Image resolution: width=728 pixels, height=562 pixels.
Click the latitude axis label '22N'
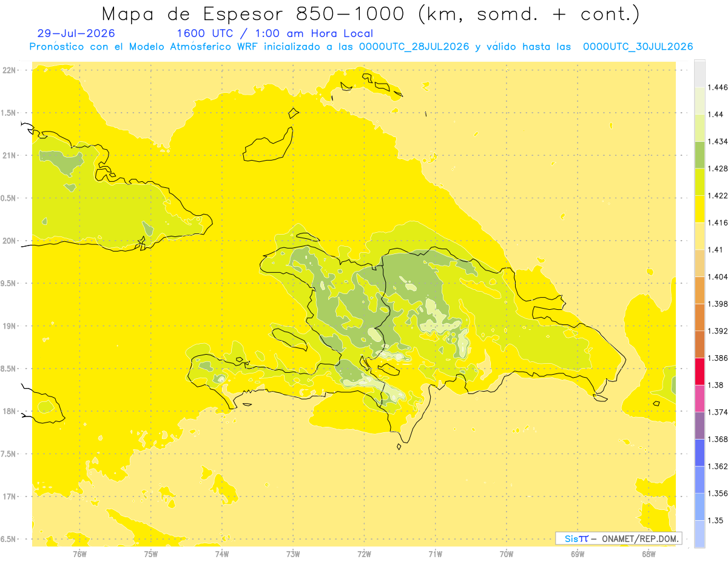pyautogui.click(x=10, y=70)
